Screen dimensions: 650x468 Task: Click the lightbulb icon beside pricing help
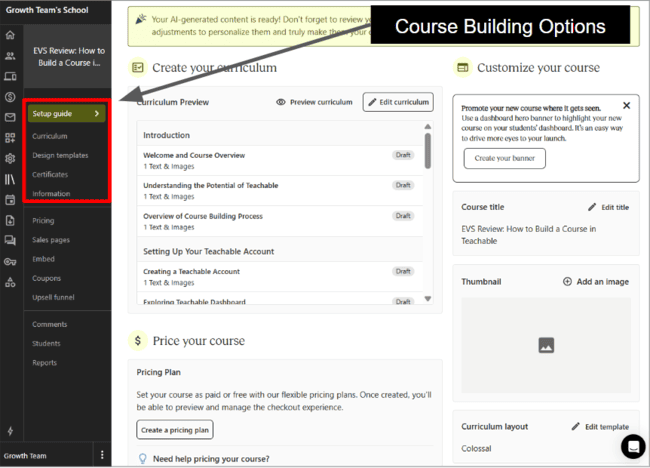[x=143, y=458]
